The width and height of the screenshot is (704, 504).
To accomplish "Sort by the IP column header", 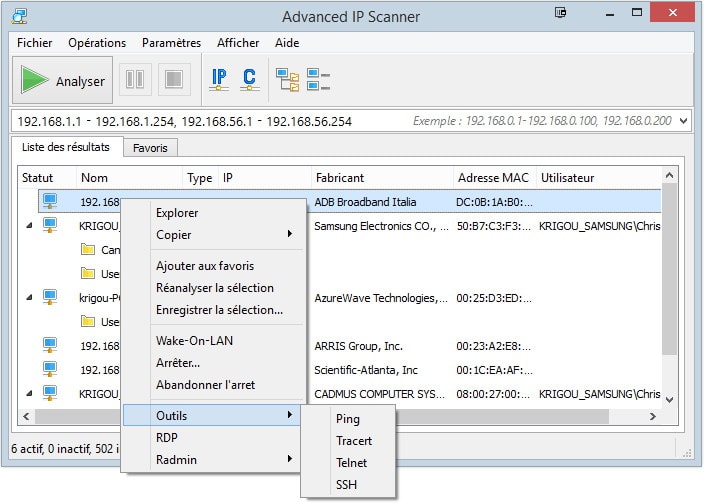I will pyautogui.click(x=265, y=178).
